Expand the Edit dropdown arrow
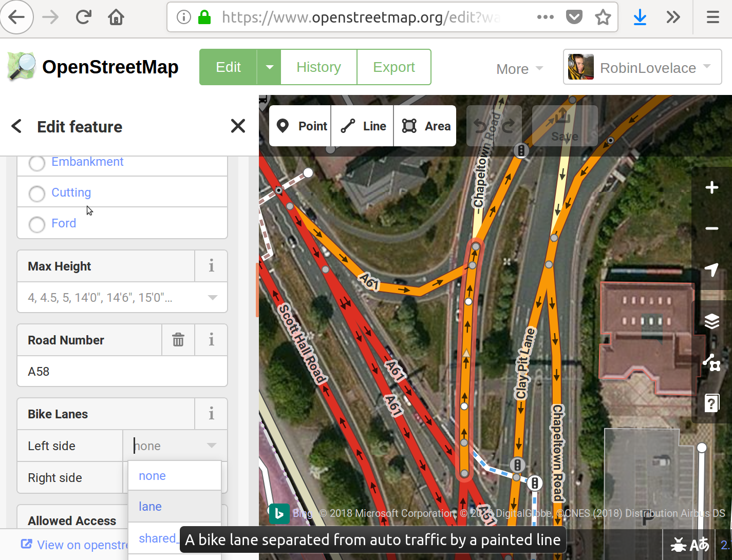This screenshot has height=560, width=732. (269, 67)
